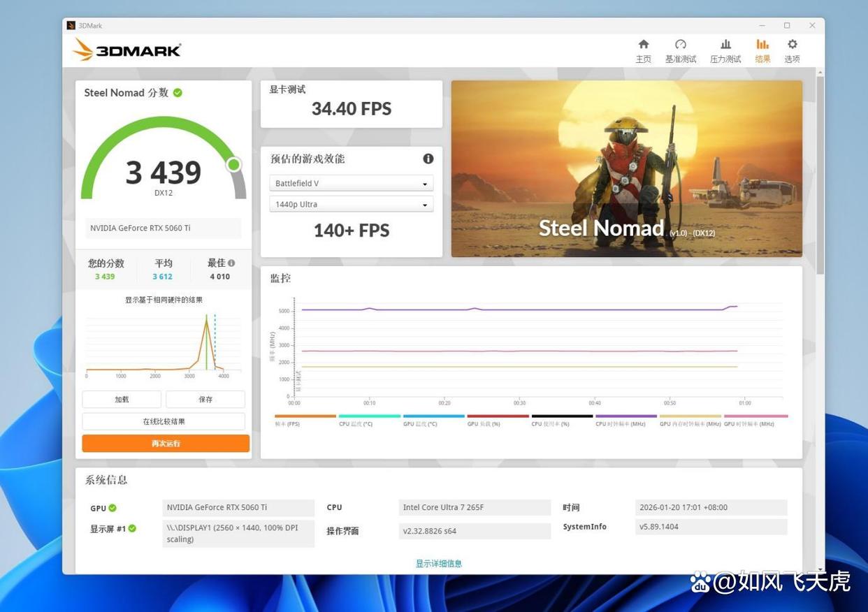Viewport: 868px width, 612px height.
Task: Click the v2.32.8826 s64 操作界面 version field
Action: (475, 531)
